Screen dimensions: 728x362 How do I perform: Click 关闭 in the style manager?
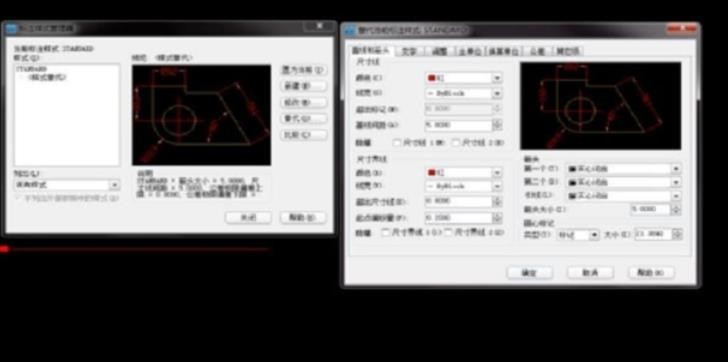pyautogui.click(x=248, y=218)
